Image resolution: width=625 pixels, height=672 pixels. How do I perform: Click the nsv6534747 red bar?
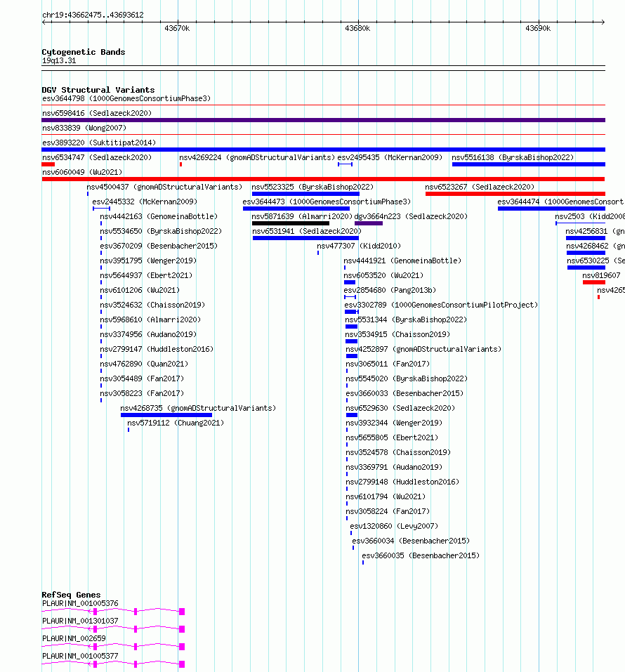coord(48,164)
